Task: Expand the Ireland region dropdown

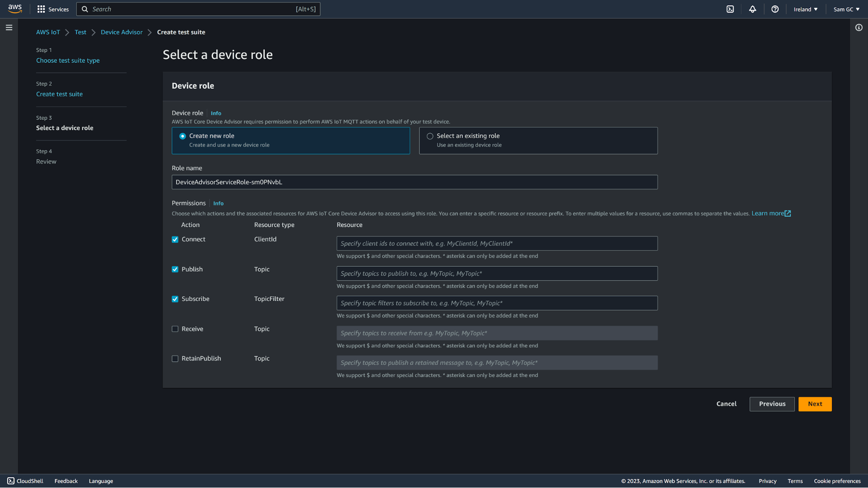Action: click(805, 9)
